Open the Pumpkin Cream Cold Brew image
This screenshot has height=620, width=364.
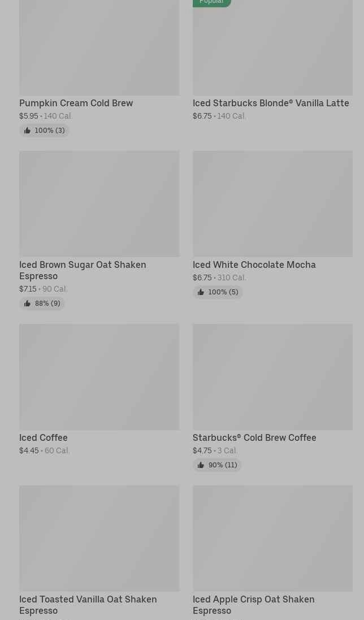99,47
